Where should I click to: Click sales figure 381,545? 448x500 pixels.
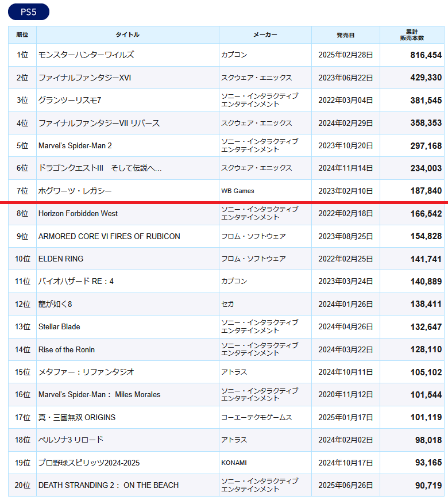pos(426,101)
